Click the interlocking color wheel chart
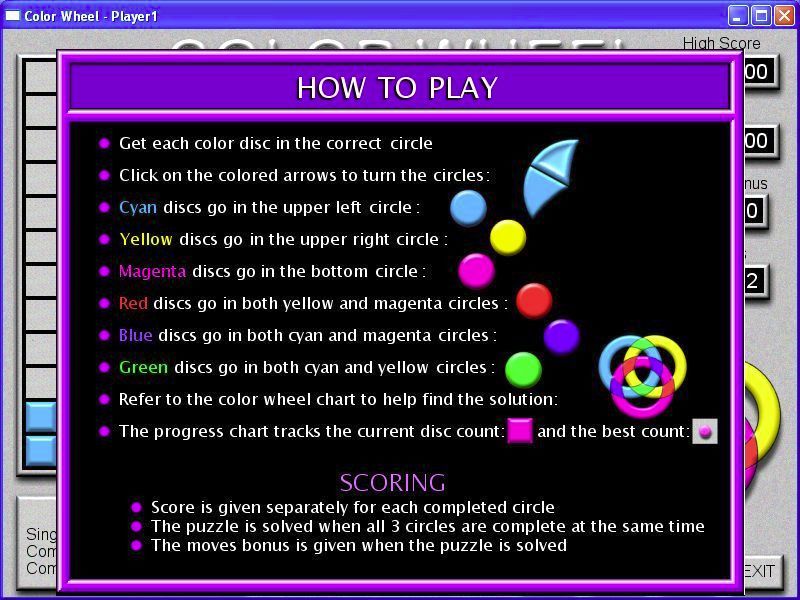Viewport: 800px width, 600px height. [642, 377]
